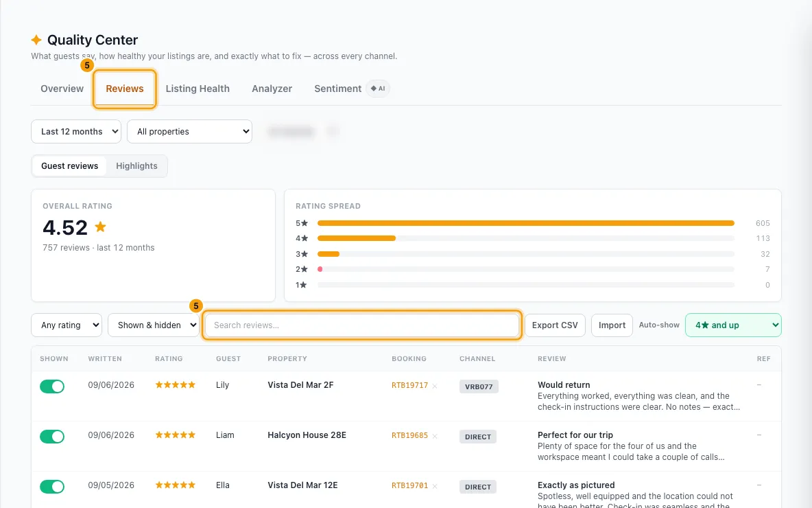812x508 pixels.
Task: Open the Any rating filter dropdown
Action: 67,325
